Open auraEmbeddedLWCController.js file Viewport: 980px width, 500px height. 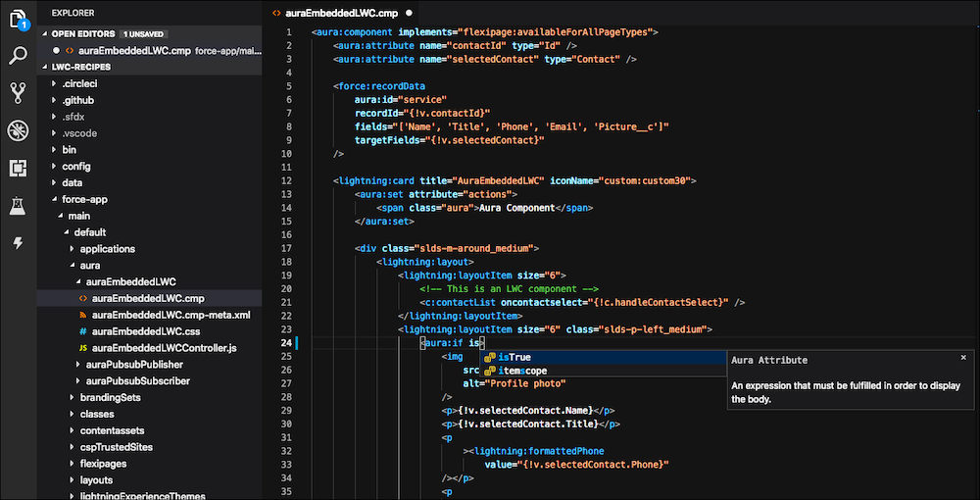point(149,348)
